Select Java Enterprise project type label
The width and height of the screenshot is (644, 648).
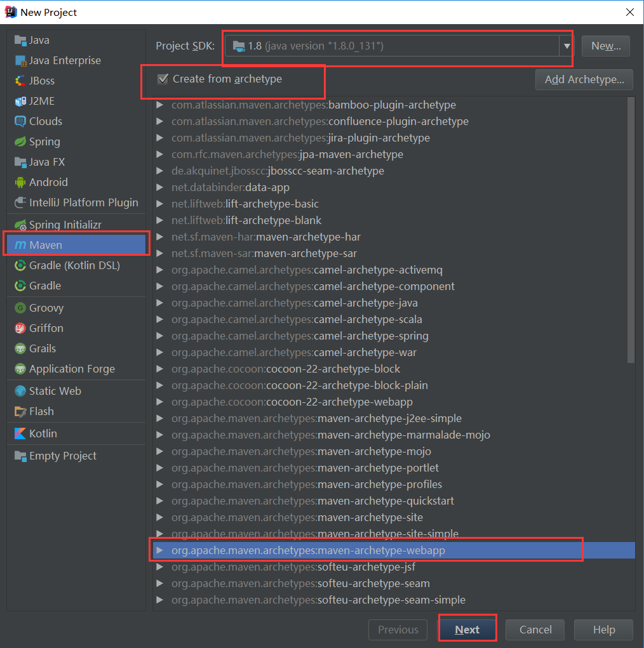[x=65, y=60]
